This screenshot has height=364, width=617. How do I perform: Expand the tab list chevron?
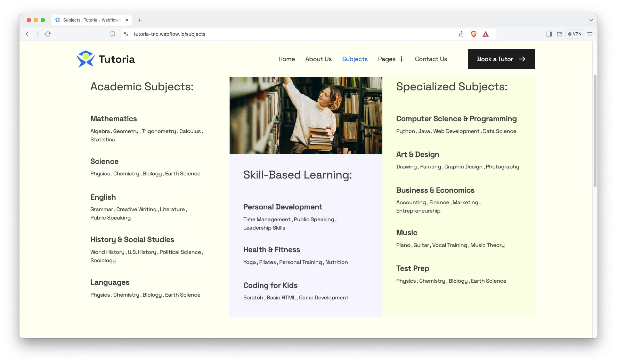(591, 20)
